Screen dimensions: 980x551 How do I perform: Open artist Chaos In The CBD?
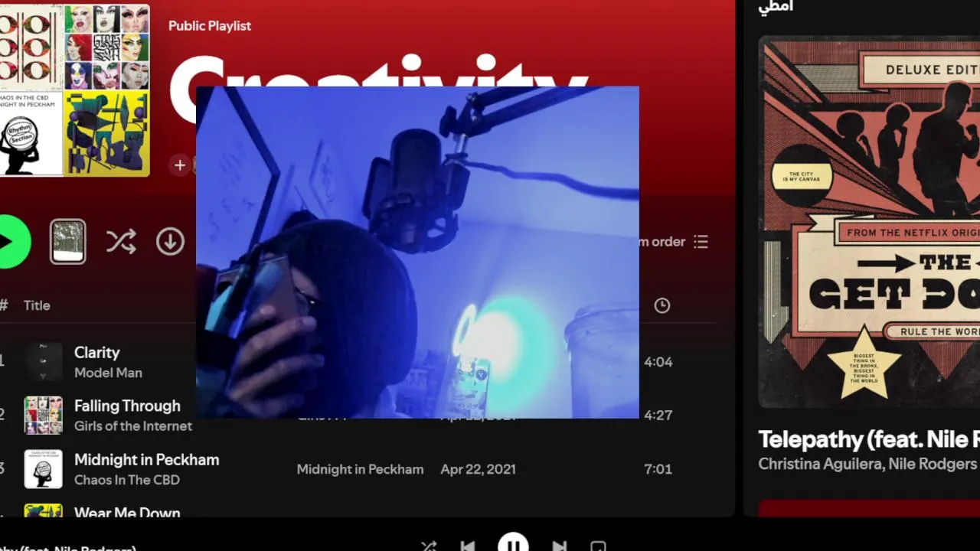coord(127,480)
